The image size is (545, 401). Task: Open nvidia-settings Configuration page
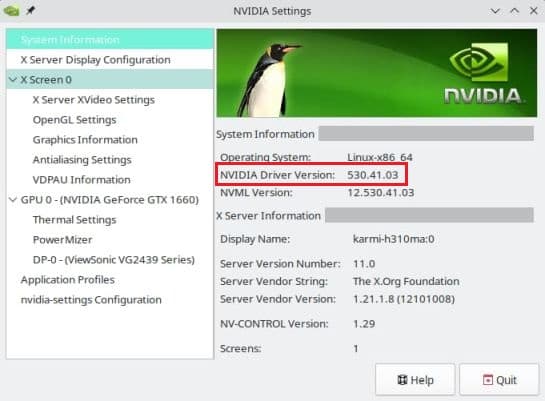(x=91, y=300)
